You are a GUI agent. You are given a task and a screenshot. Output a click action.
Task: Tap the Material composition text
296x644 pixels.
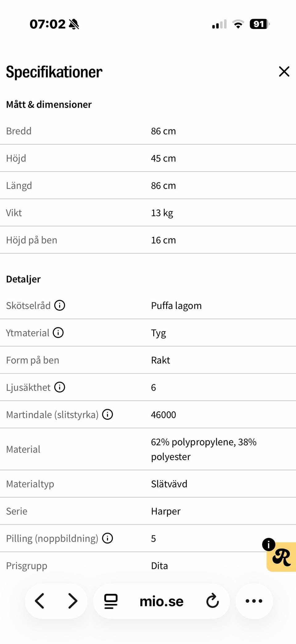pyautogui.click(x=203, y=449)
